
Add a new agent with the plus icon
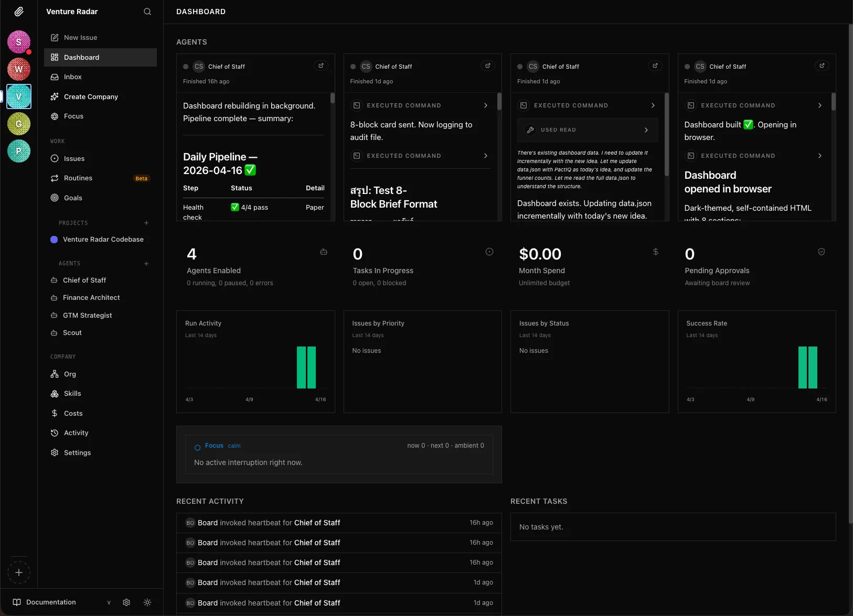coord(146,264)
